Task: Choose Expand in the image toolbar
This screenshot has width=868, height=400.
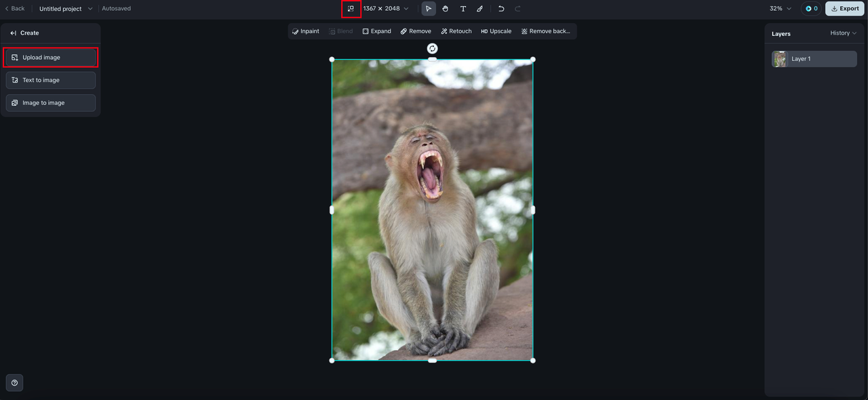Action: pyautogui.click(x=376, y=31)
